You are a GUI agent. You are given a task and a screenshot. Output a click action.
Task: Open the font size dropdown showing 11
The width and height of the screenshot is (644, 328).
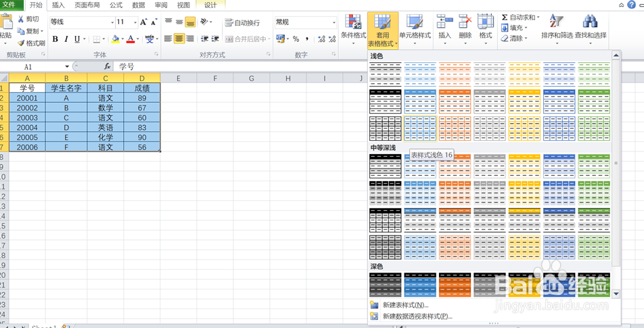(x=135, y=22)
